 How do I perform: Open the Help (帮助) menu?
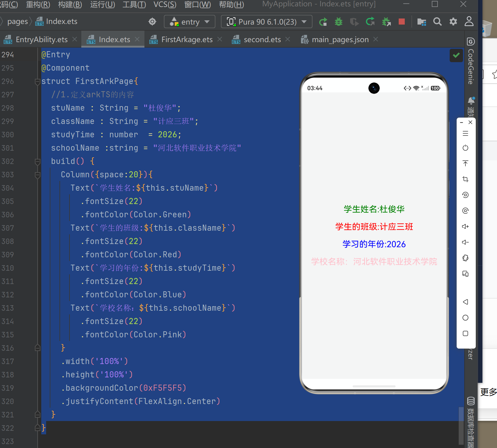(232, 5)
